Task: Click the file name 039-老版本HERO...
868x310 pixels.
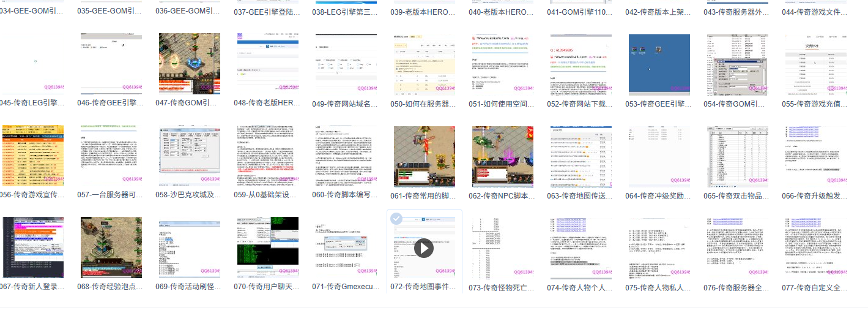Action: click(x=423, y=12)
